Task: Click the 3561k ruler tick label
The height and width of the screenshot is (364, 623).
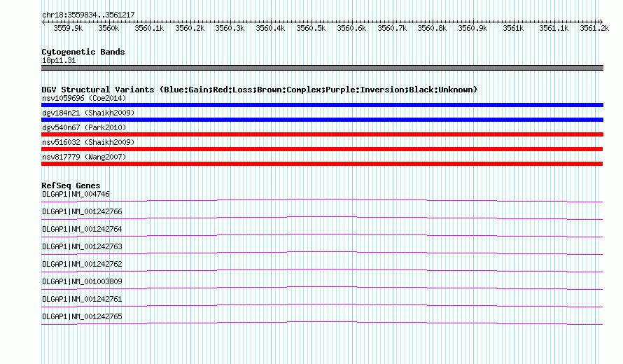Action: [x=513, y=28]
